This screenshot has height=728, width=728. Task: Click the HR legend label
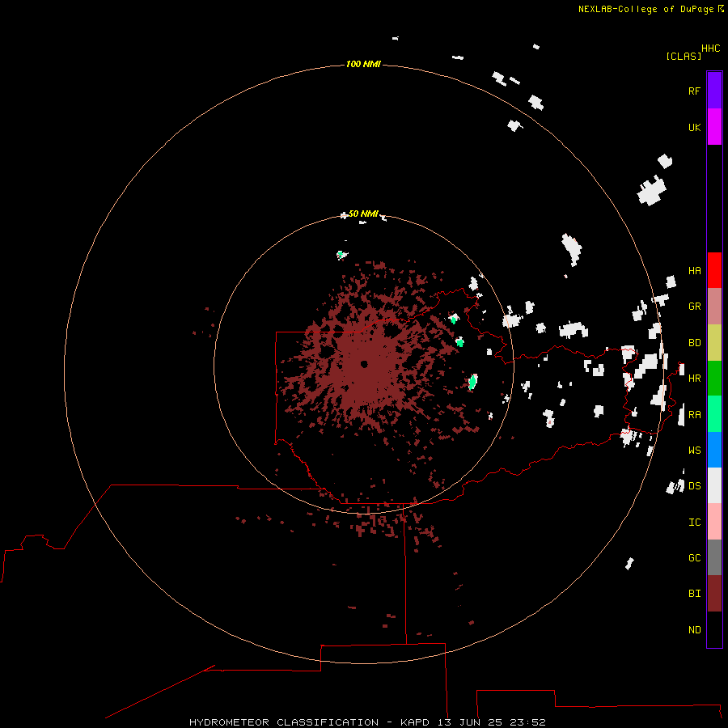[x=694, y=379]
